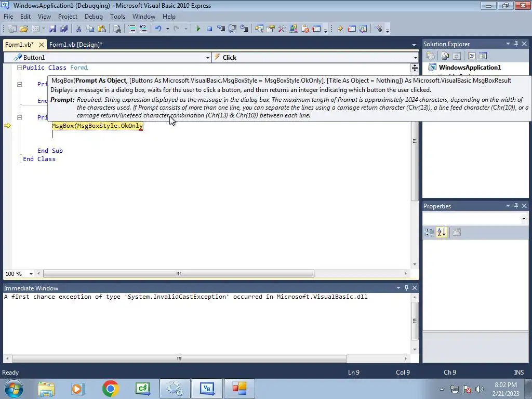Click the Step Out debug icon
This screenshot has height=399, width=532.
pyautogui.click(x=244, y=29)
